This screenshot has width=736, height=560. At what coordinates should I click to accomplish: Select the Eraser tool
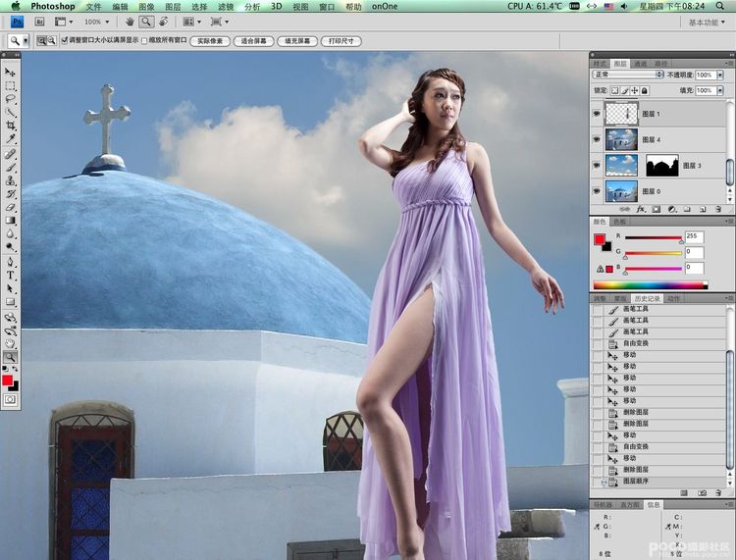10,207
